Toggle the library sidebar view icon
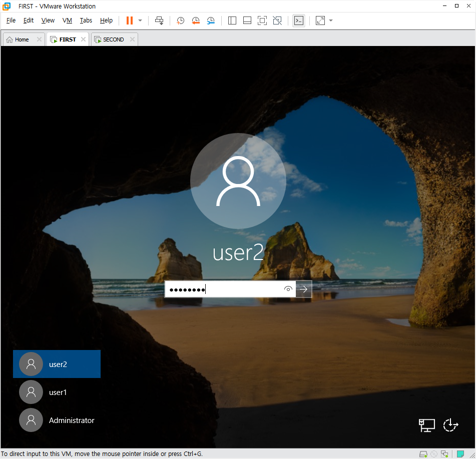476x459 pixels. click(232, 20)
